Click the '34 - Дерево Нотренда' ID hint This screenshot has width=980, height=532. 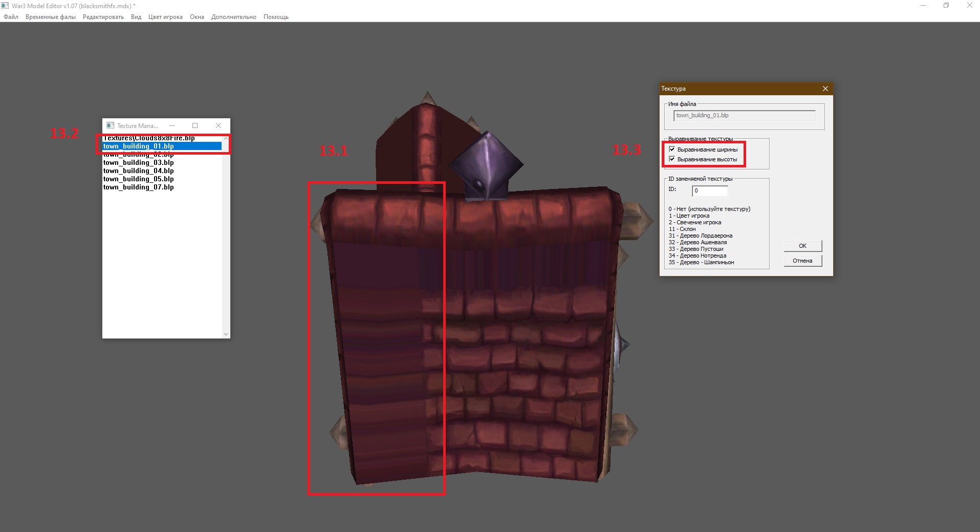698,256
